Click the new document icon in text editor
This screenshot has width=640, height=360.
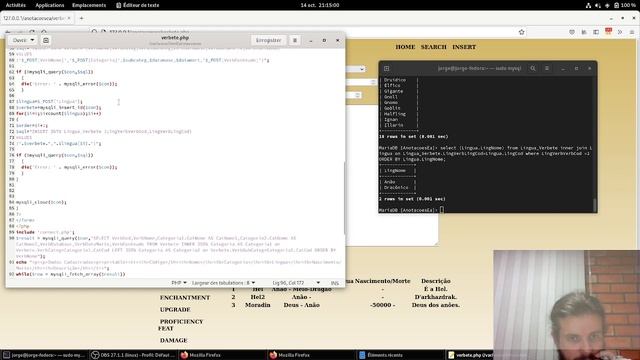point(46,40)
